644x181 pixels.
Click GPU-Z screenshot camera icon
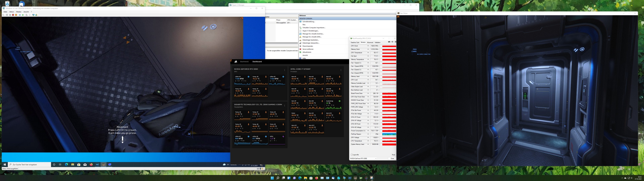[x=389, y=42]
